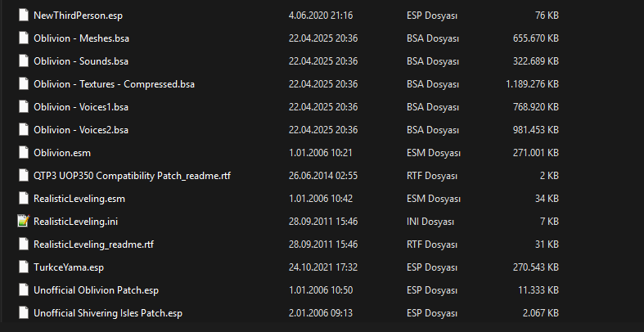Click the 1.189.276 KB size entry
The height and width of the screenshot is (332, 644).
pos(532,84)
